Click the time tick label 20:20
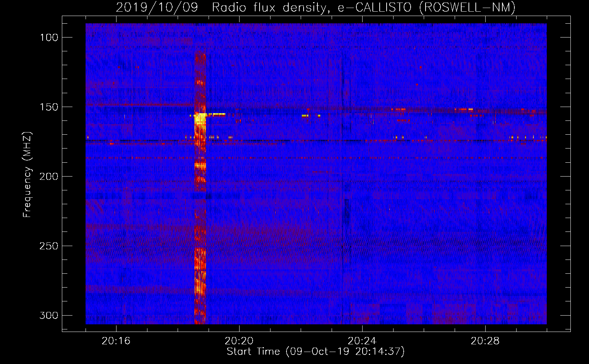The image size is (589, 364). coord(239,341)
